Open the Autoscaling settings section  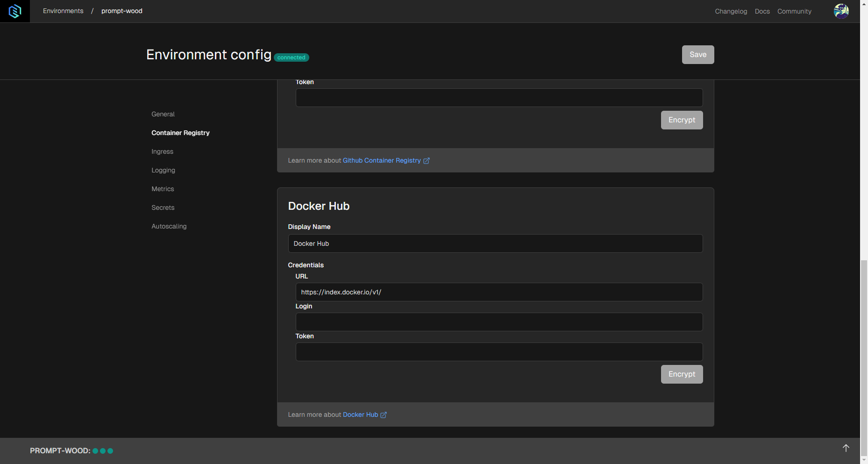tap(169, 226)
